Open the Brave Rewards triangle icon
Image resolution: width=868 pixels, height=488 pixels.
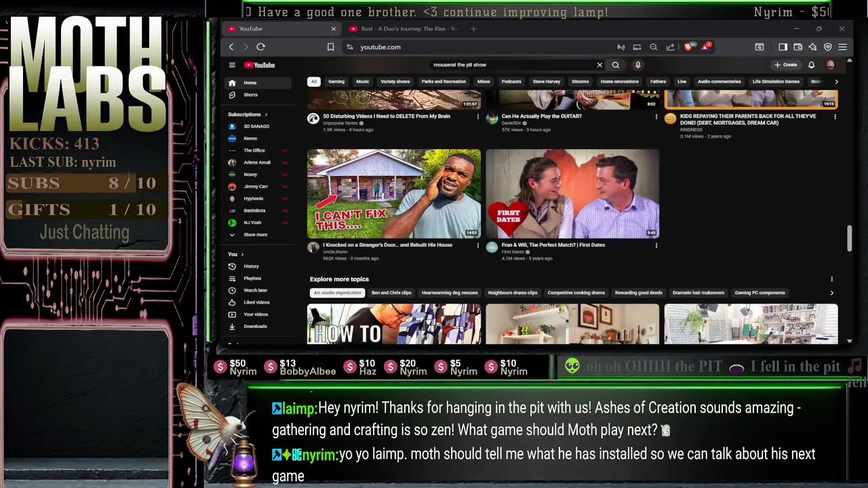(705, 47)
